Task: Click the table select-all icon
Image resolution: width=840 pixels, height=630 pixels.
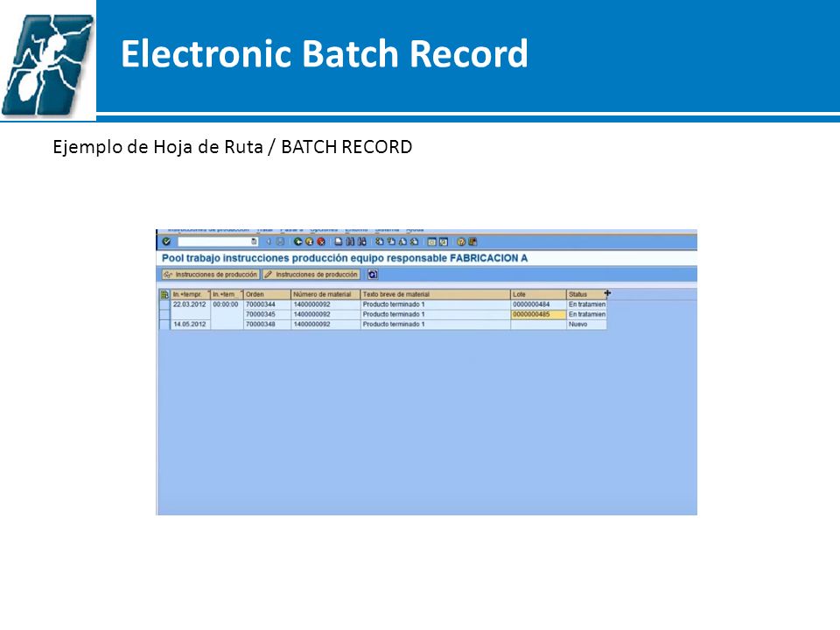Action: pos(164,295)
